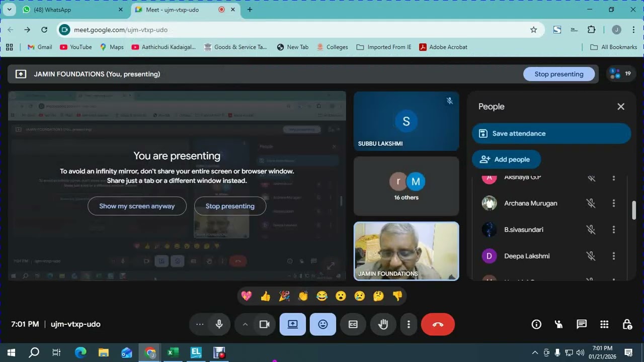Turn on captions button
The height and width of the screenshot is (362, 644).
coord(353,324)
